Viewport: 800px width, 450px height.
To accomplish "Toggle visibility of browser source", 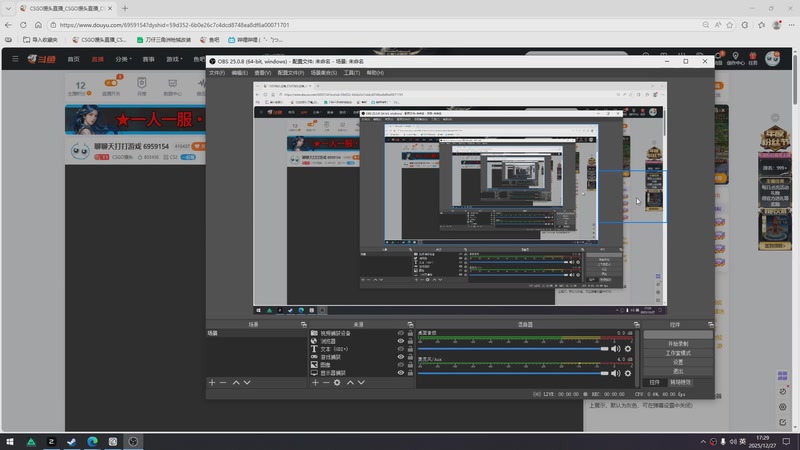I will click(401, 341).
